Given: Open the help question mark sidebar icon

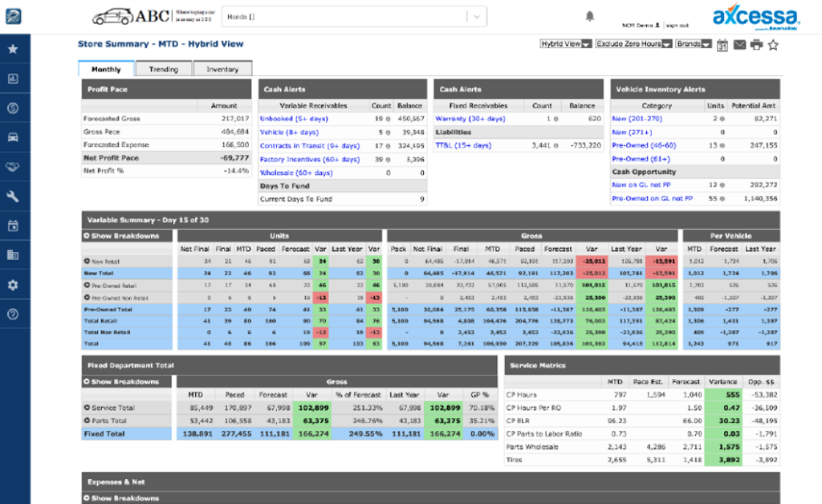Looking at the screenshot, I should (13, 315).
